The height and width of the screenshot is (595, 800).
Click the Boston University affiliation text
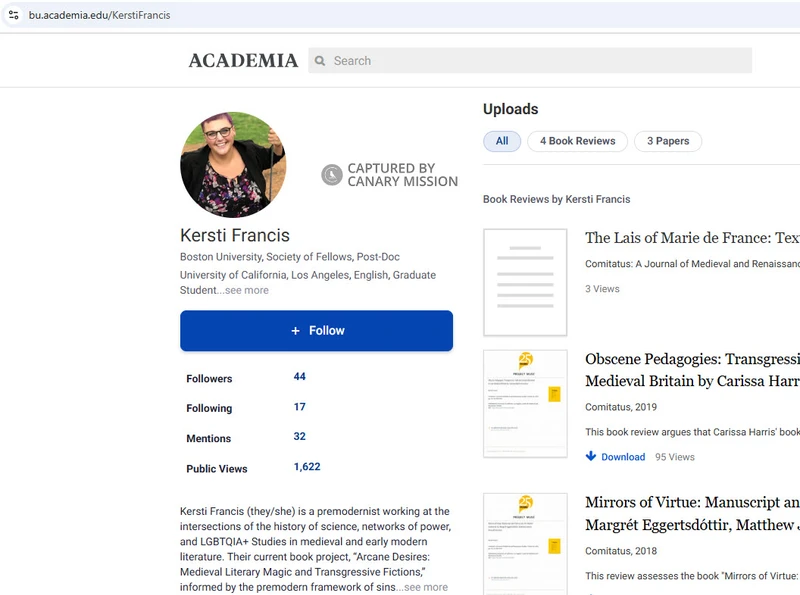290,257
